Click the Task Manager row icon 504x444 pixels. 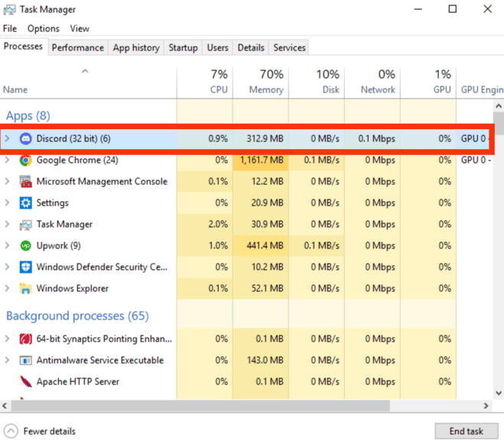pyautogui.click(x=26, y=224)
